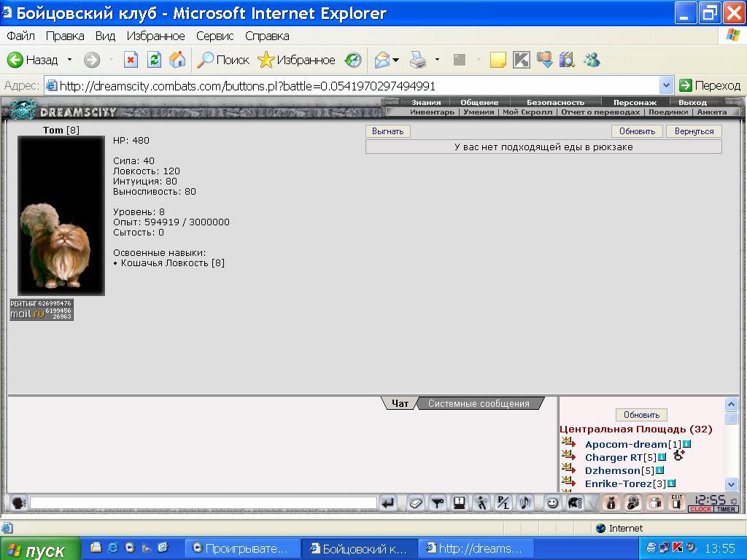Click the smiley emoticon icon in chat bar
The image size is (747, 560).
click(x=552, y=503)
